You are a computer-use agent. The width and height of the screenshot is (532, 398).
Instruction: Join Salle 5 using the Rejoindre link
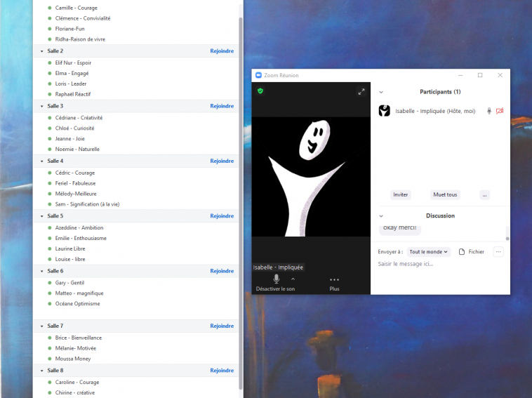(x=222, y=216)
